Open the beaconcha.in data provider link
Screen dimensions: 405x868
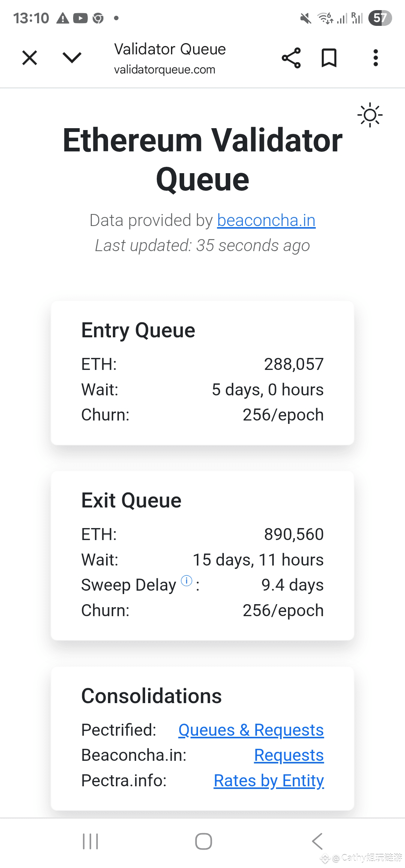coord(266,220)
